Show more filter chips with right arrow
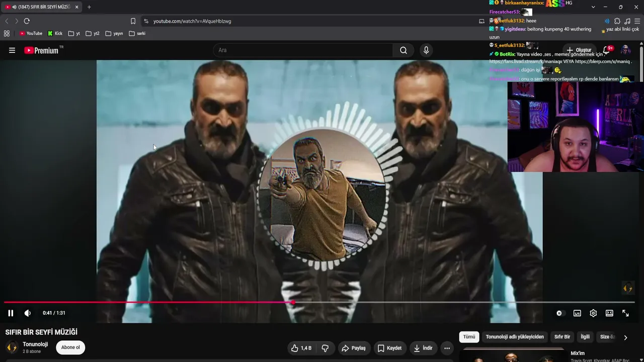Screen dimensions: 644x362 point(625,337)
